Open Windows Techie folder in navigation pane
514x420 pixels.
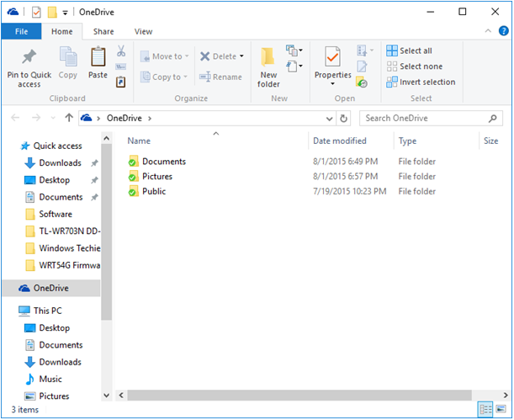click(63, 248)
